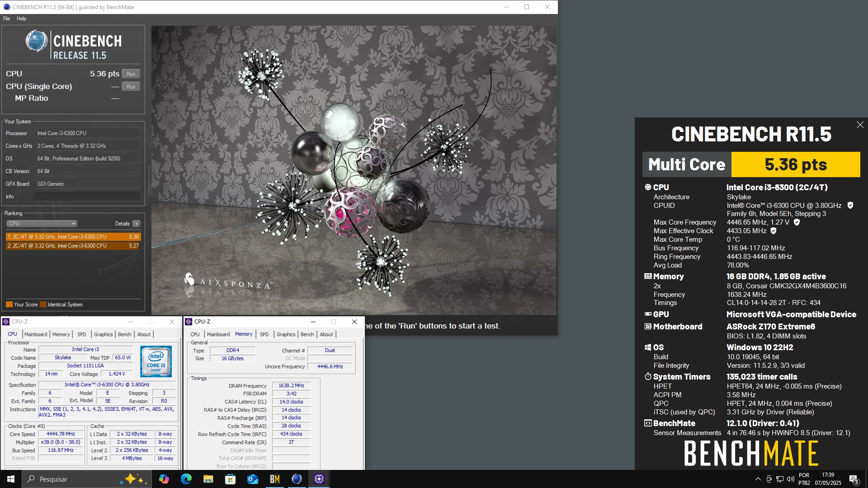The image size is (868, 488).
Task: Click the Core Voltage value 1.424 V
Action: pos(117,374)
